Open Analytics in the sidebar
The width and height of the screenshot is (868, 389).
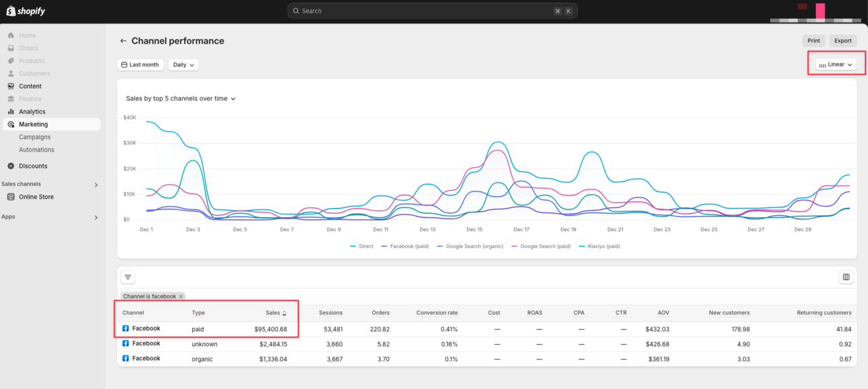point(32,112)
